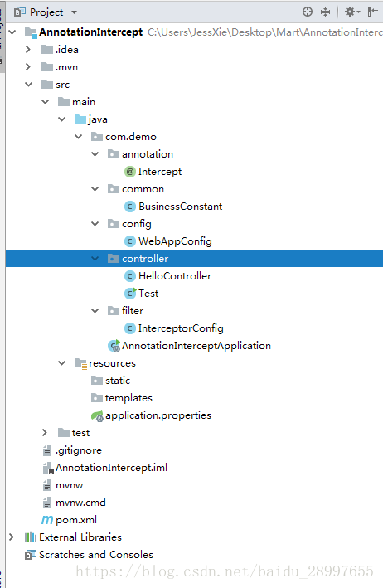Select the AnnotationIntercept.iml file label
Screen dimensions: 383x588
[x=111, y=468]
